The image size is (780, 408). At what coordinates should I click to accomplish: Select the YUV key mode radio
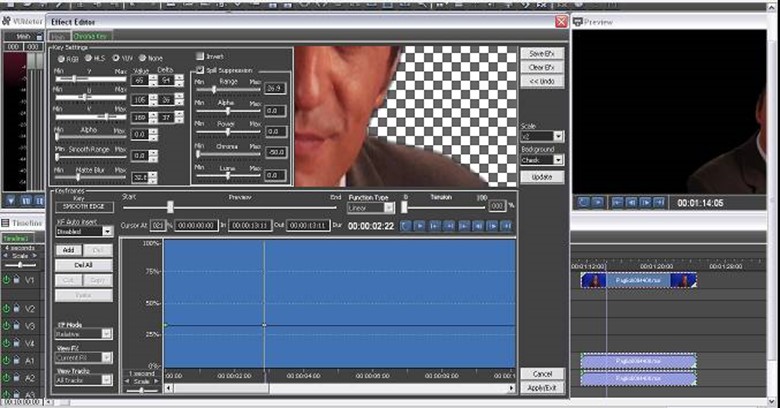tap(116, 58)
